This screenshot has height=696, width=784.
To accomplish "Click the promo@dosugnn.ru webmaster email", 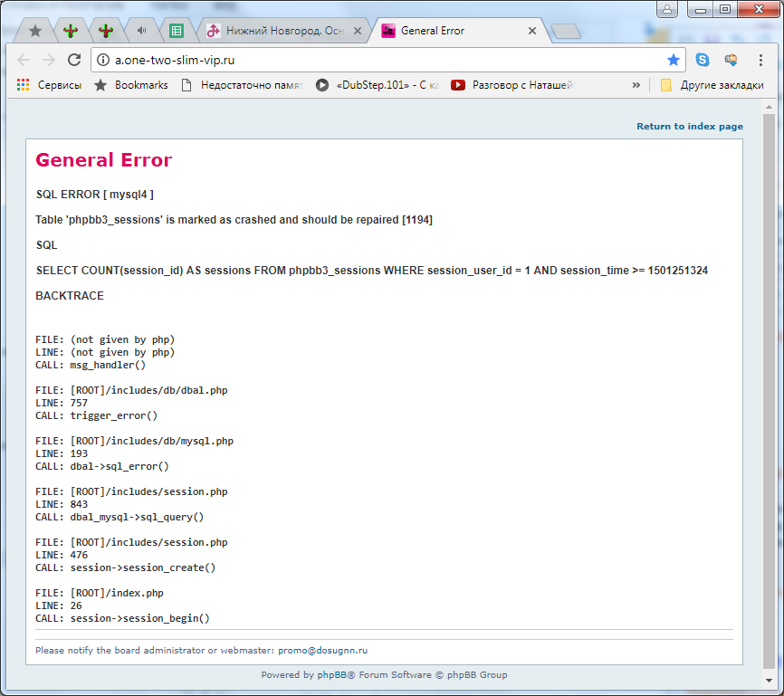I will coord(322,650).
